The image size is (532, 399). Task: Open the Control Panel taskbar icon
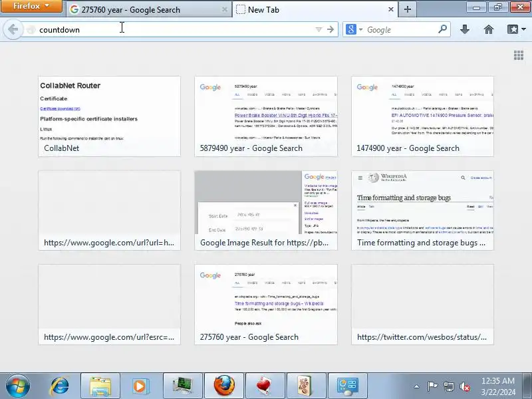point(347,386)
